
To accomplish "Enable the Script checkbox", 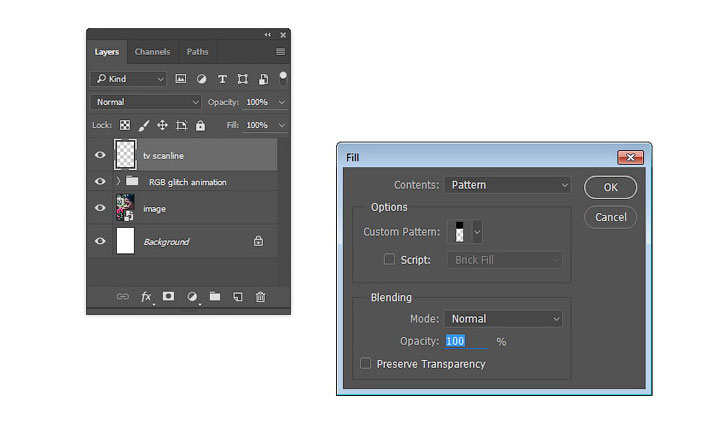I will [x=389, y=259].
